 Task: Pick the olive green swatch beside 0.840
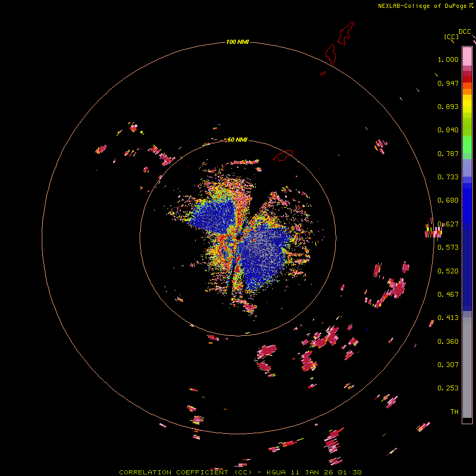467,127
